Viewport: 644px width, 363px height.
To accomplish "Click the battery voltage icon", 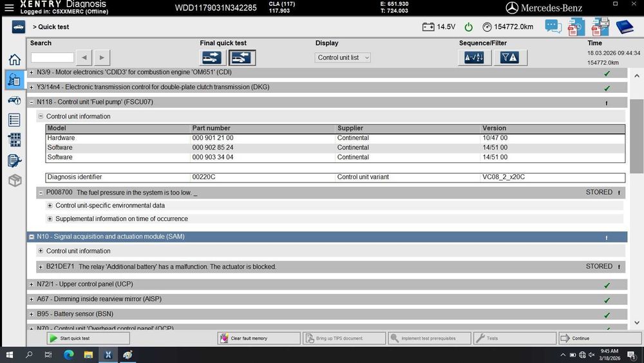I will tap(428, 26).
